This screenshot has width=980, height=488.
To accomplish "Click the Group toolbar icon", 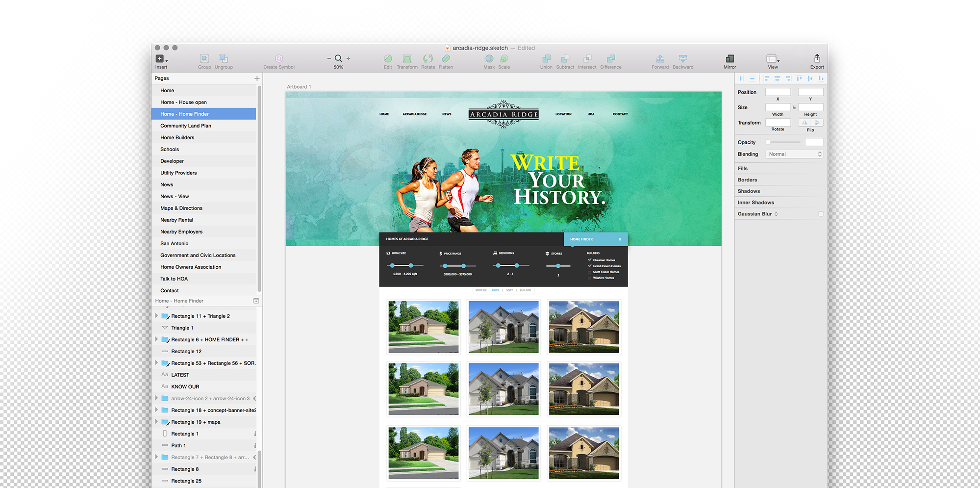I will tap(204, 58).
